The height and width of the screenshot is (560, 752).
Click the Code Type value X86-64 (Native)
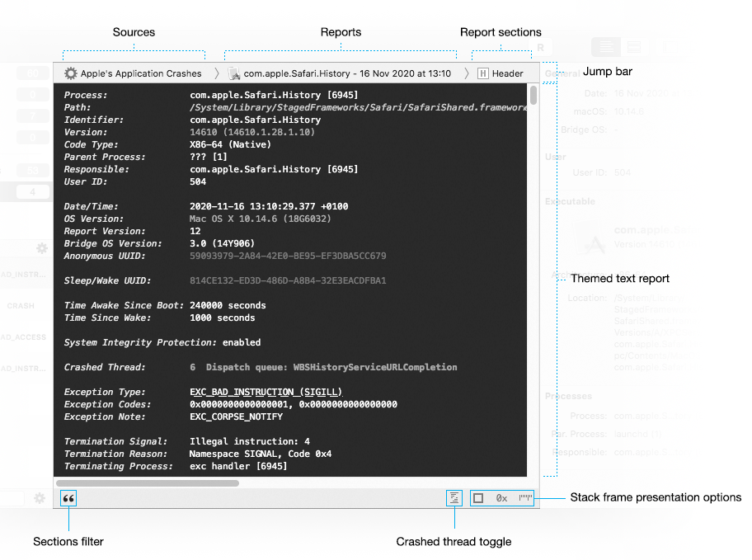pos(230,144)
